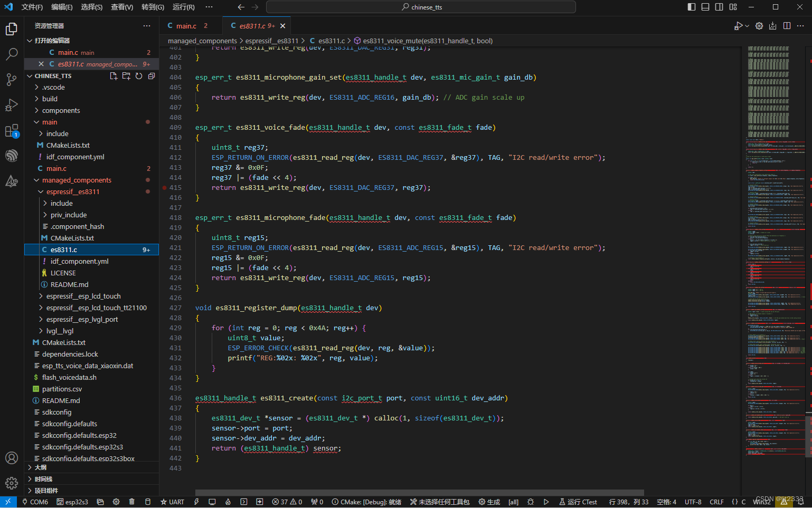Collapse the managed_components folder
Image resolution: width=812 pixels, height=508 pixels.
[x=77, y=180]
